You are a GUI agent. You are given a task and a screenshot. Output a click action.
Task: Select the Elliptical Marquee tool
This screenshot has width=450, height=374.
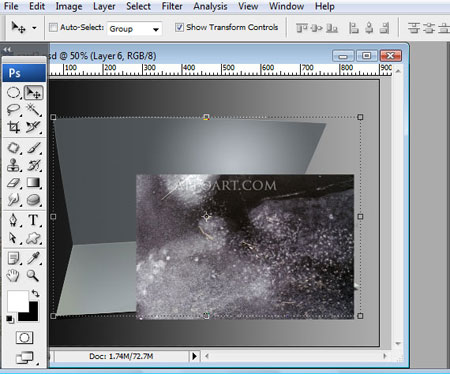click(13, 93)
